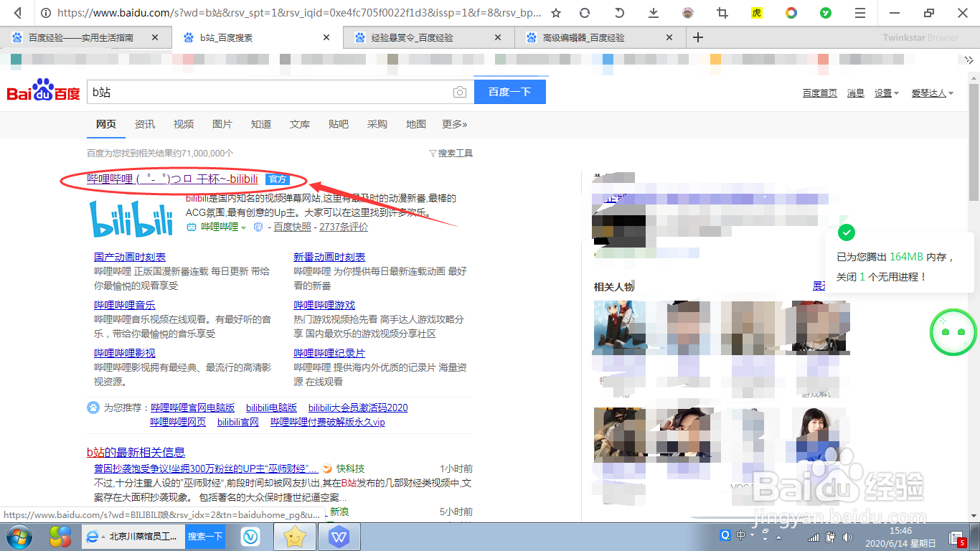
Task: Select the 图片 search category tab
Action: coord(222,124)
